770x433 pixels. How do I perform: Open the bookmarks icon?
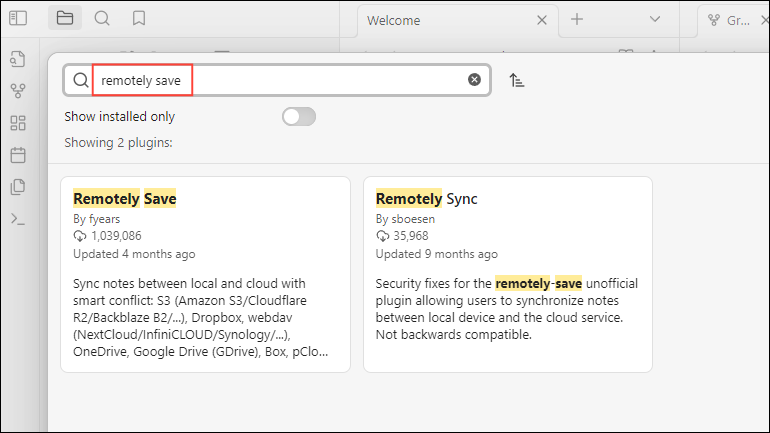(x=139, y=19)
